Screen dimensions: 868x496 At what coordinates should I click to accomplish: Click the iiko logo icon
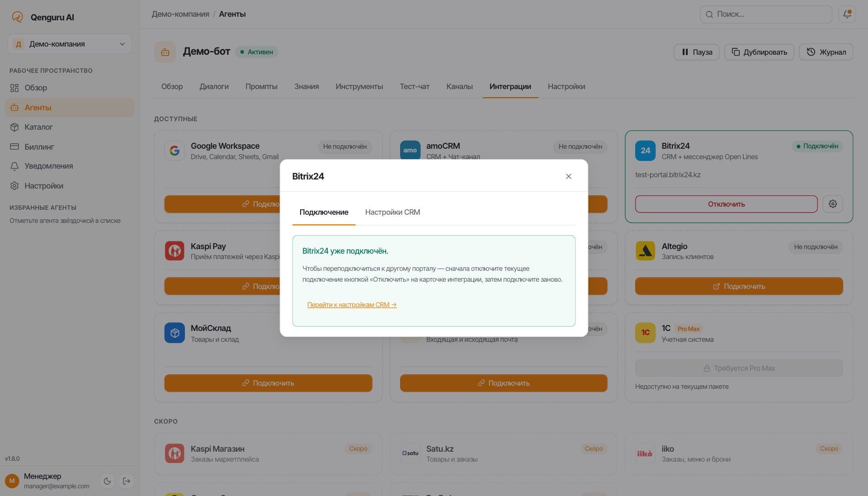[645, 453]
